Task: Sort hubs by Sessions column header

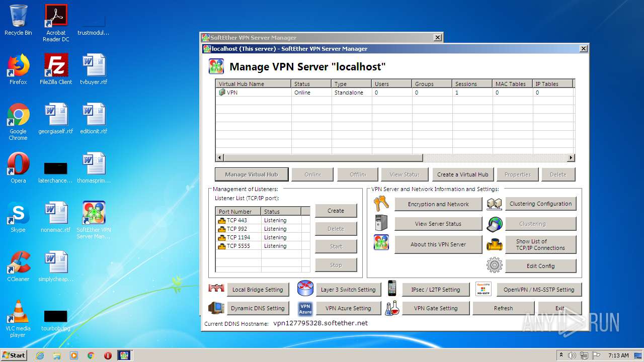Action: pyautogui.click(x=472, y=84)
